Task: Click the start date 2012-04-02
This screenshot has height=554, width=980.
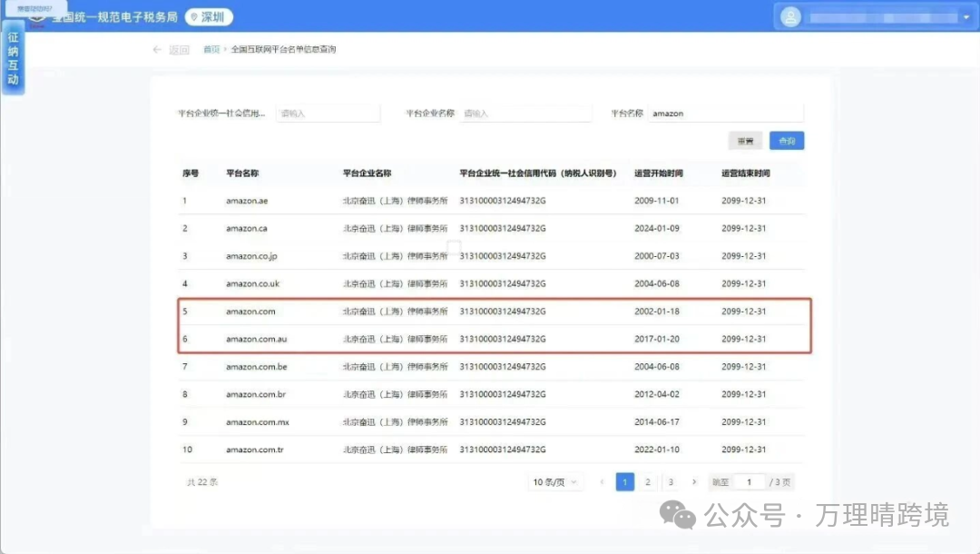Action: 656,394
